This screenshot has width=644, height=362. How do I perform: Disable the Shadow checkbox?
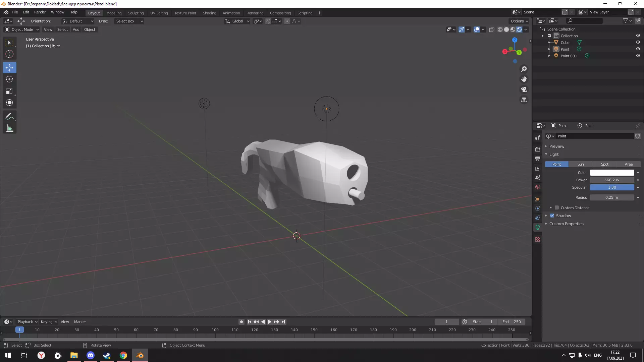click(x=552, y=216)
